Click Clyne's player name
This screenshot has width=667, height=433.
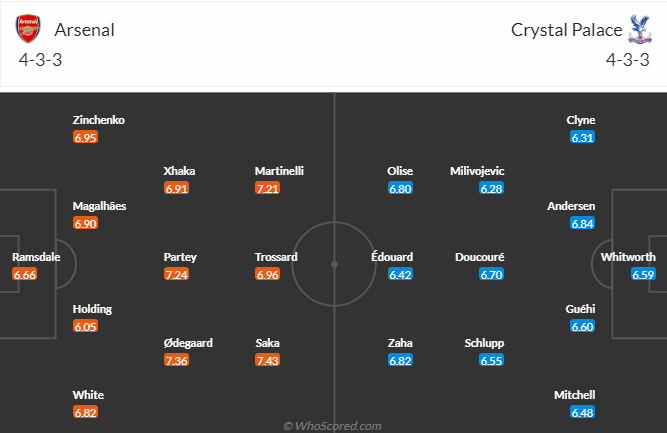(x=581, y=120)
